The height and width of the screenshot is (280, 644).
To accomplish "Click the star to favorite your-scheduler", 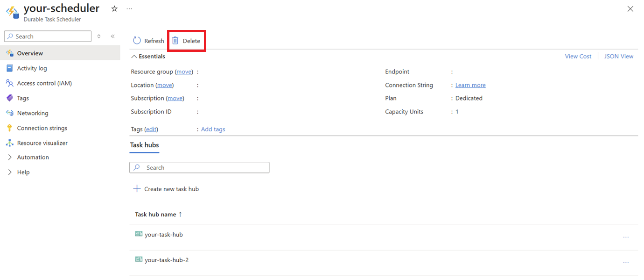I will tap(114, 8).
